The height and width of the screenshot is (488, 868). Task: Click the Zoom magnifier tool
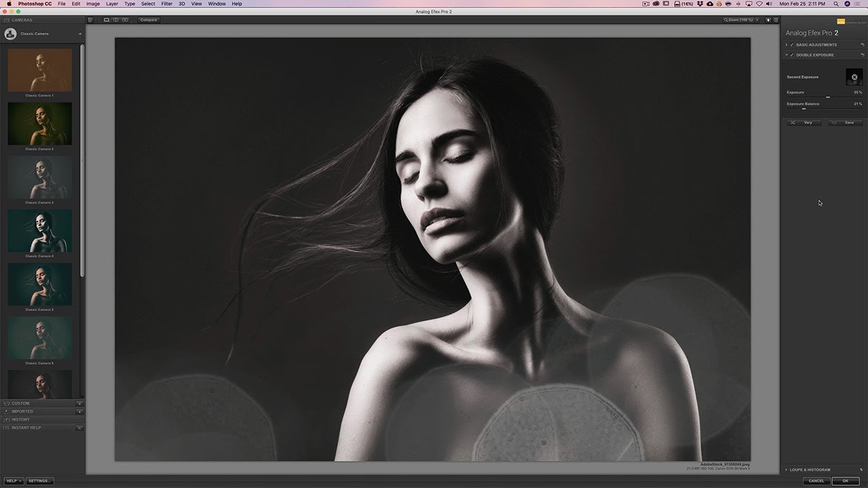725,20
